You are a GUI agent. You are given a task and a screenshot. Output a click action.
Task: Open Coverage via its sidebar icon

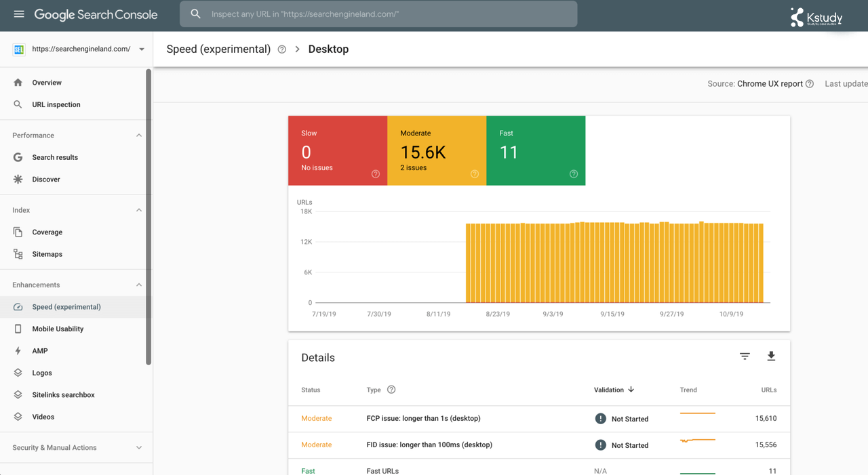click(19, 232)
